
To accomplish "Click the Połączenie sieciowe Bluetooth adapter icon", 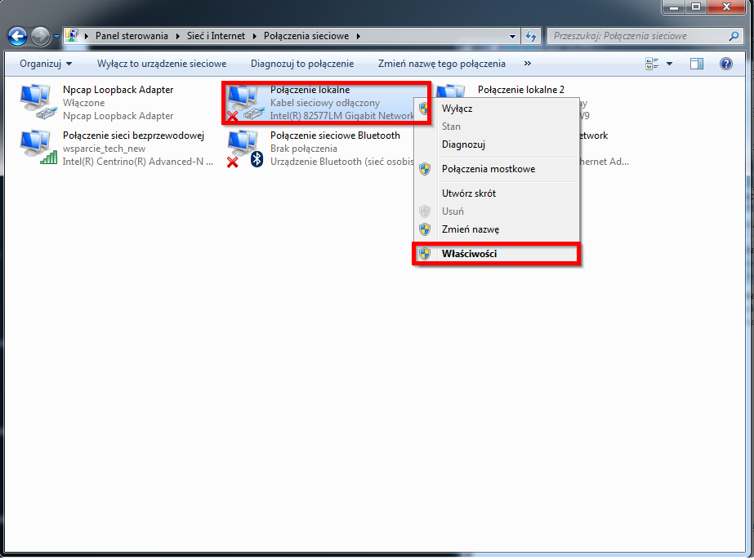I will (x=243, y=149).
